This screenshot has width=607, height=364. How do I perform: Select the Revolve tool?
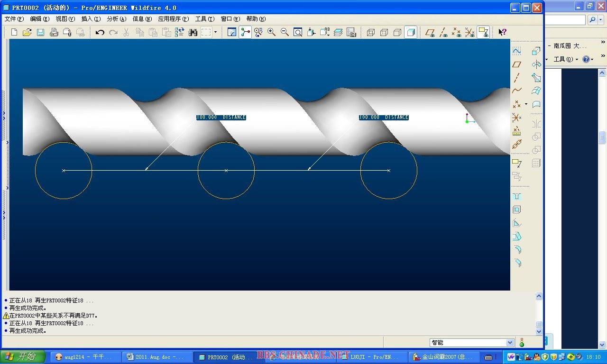[x=536, y=64]
